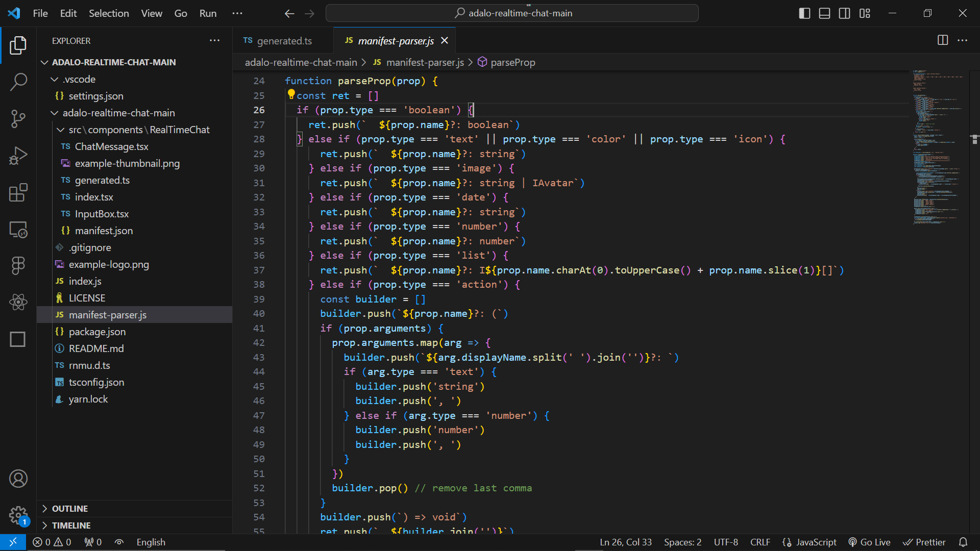Image resolution: width=980 pixels, height=551 pixels.
Task: Toggle the bottom Panel layout button
Action: pos(824,13)
